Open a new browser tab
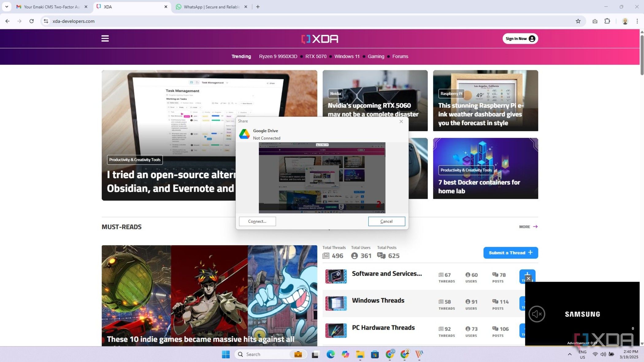Image resolution: width=644 pixels, height=362 pixels. (258, 7)
